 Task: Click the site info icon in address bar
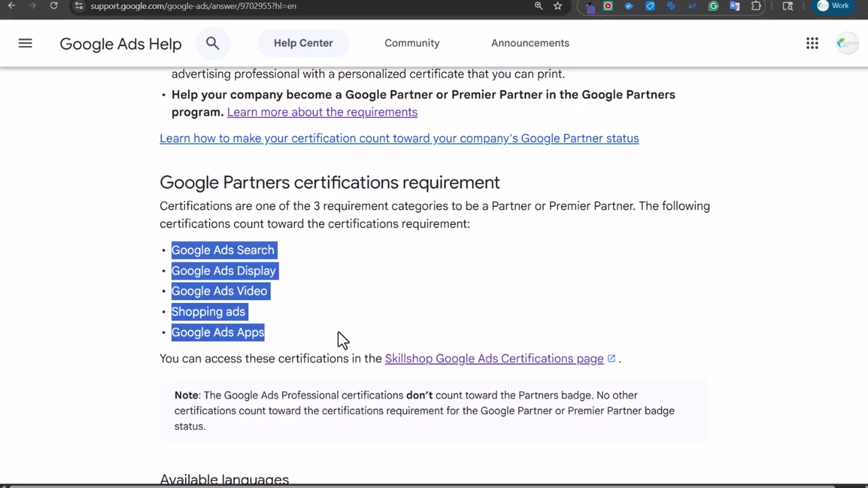point(79,5)
